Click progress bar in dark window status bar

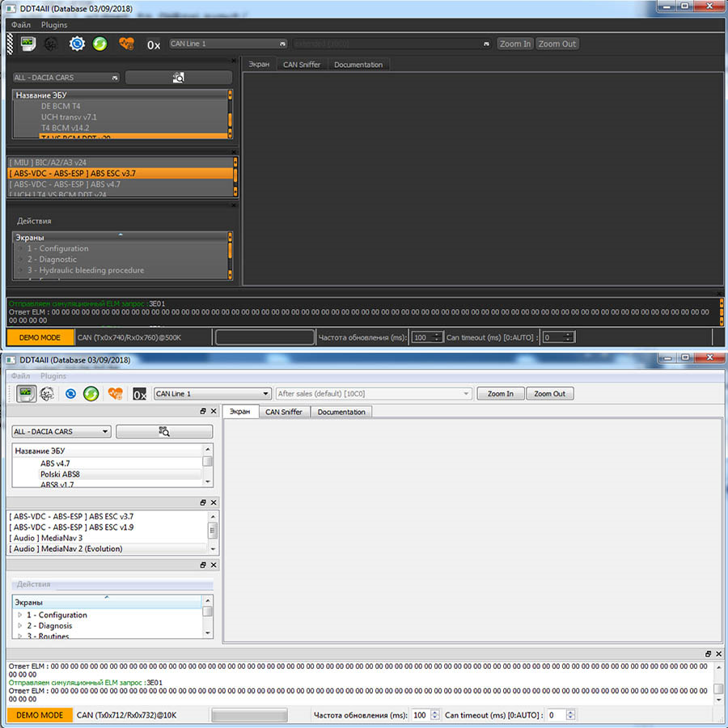[x=265, y=337]
